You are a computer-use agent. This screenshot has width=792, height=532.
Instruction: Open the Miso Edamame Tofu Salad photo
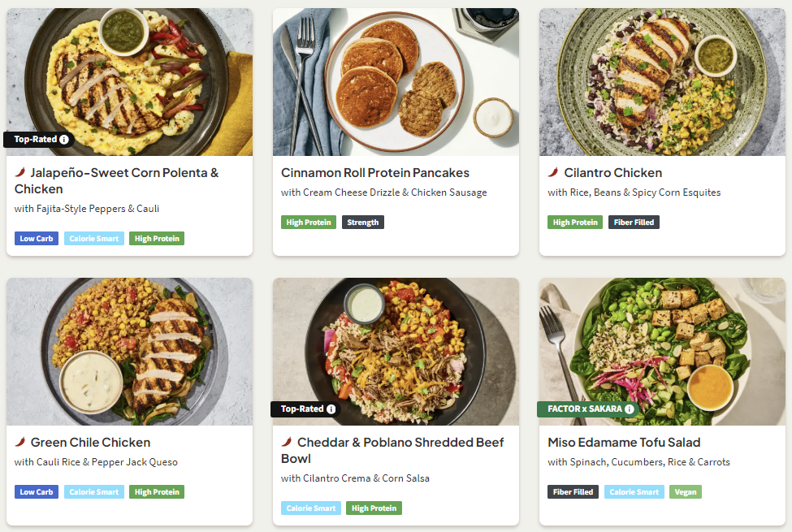click(x=662, y=351)
